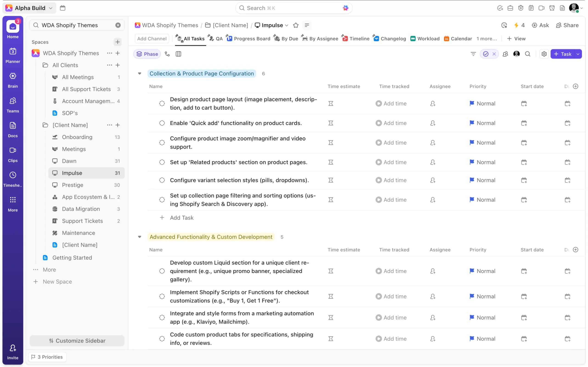
Task: Click Add Task under the Collection group
Action: [x=181, y=218]
